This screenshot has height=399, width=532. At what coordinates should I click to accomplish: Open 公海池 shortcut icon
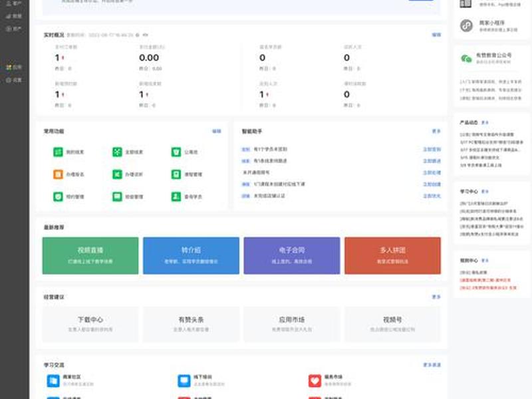coord(176,152)
